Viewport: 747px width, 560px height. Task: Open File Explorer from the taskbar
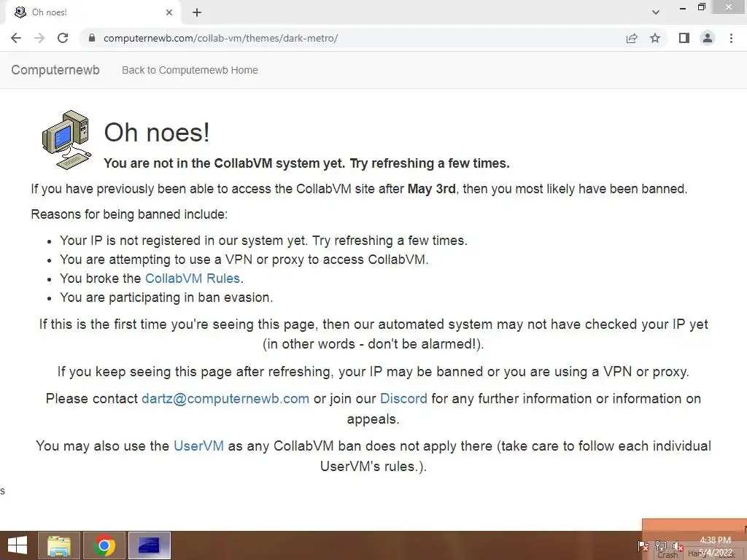[x=59, y=545]
